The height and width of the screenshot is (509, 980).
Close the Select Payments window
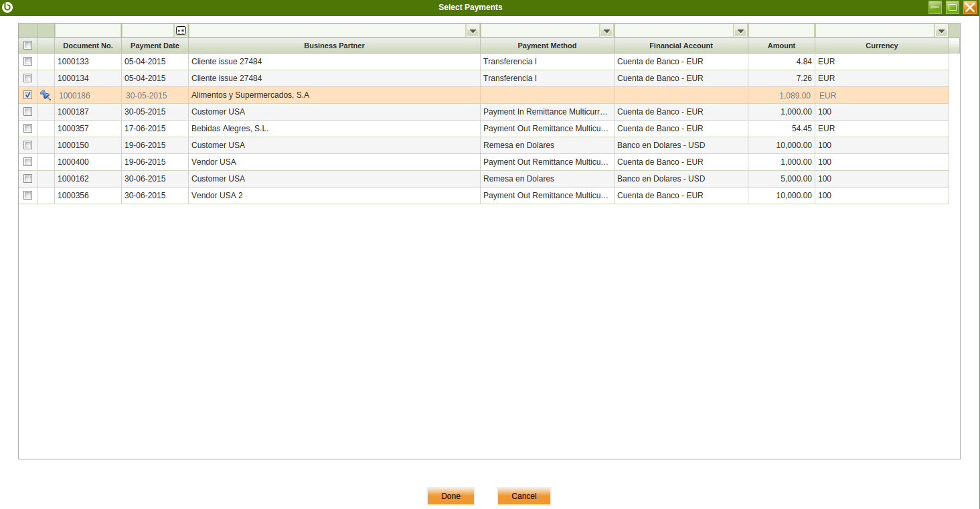pos(969,7)
